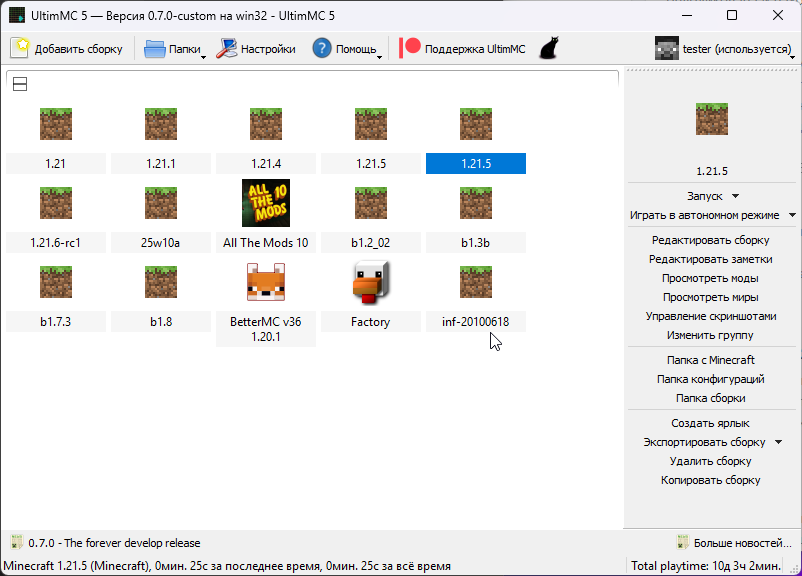Image resolution: width=802 pixels, height=576 pixels.
Task: Select the b1.7.3 instance icon
Action: point(56,282)
